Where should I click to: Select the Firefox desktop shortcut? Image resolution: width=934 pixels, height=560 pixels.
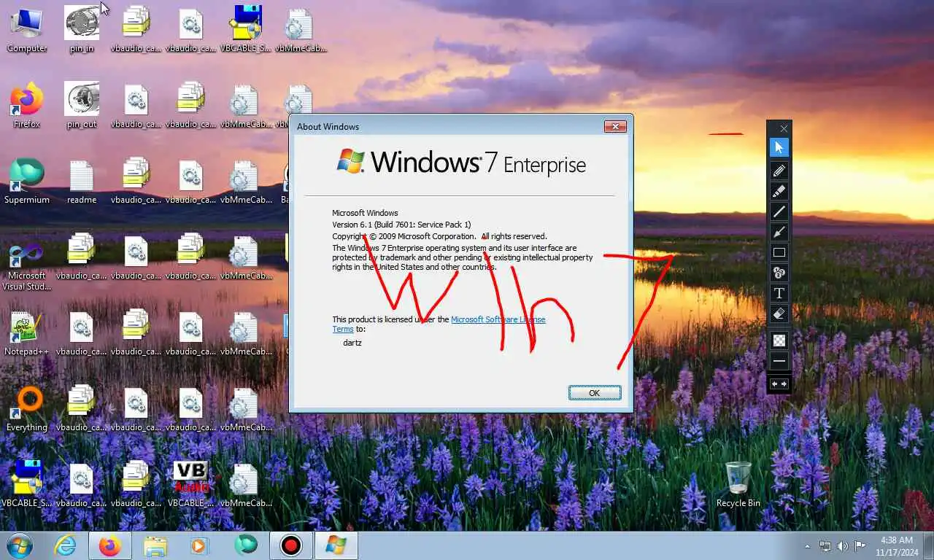pos(27,106)
